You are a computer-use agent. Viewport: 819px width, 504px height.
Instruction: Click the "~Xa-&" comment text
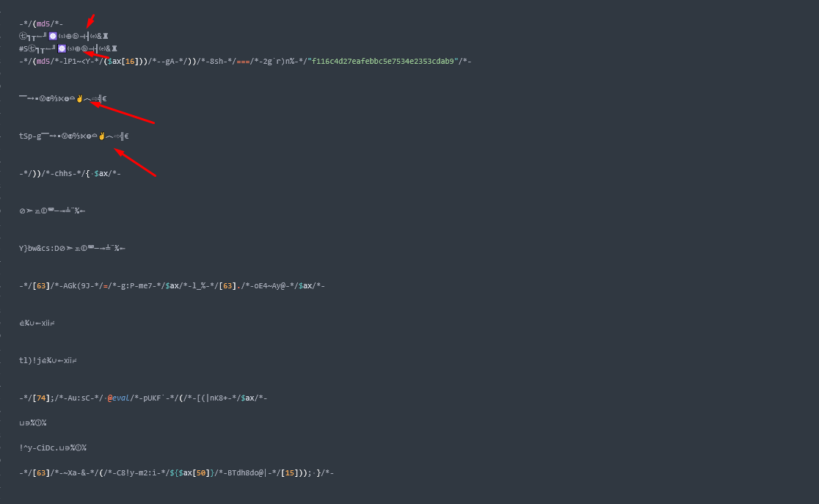tap(74, 472)
